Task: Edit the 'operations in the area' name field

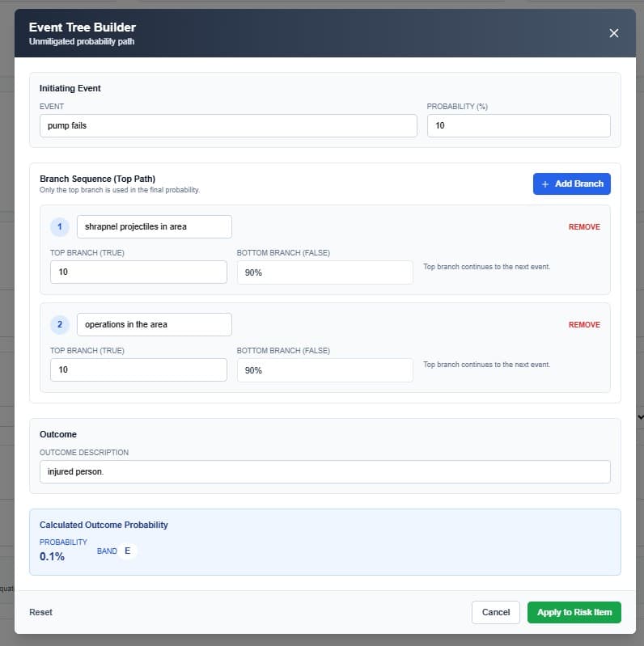Action: (x=154, y=325)
